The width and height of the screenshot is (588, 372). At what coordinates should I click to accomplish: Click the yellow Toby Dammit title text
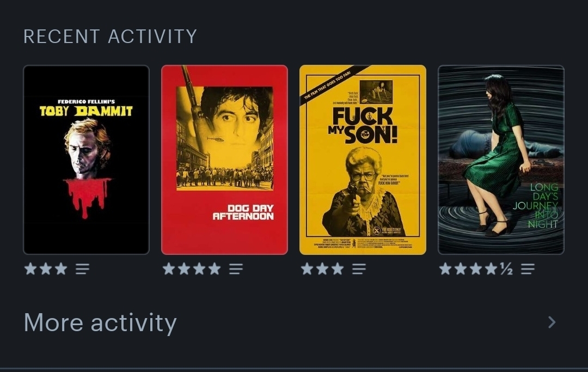tap(86, 111)
